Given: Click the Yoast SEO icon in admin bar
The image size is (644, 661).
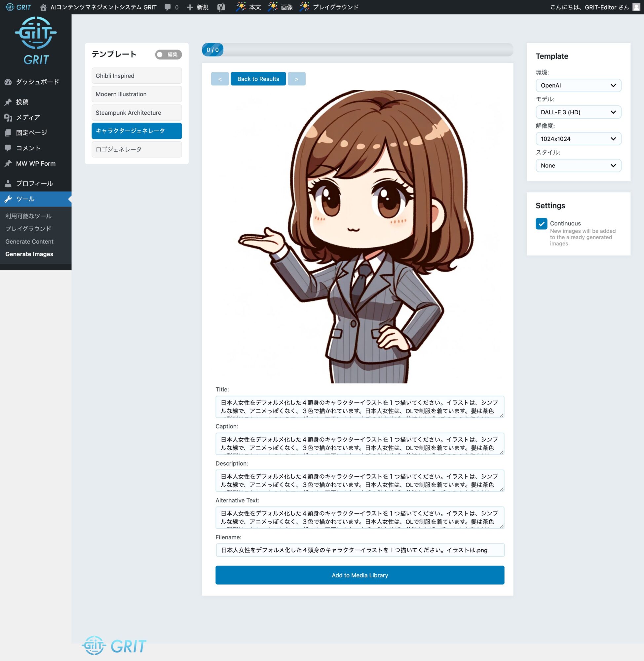Looking at the screenshot, I should 221,7.
